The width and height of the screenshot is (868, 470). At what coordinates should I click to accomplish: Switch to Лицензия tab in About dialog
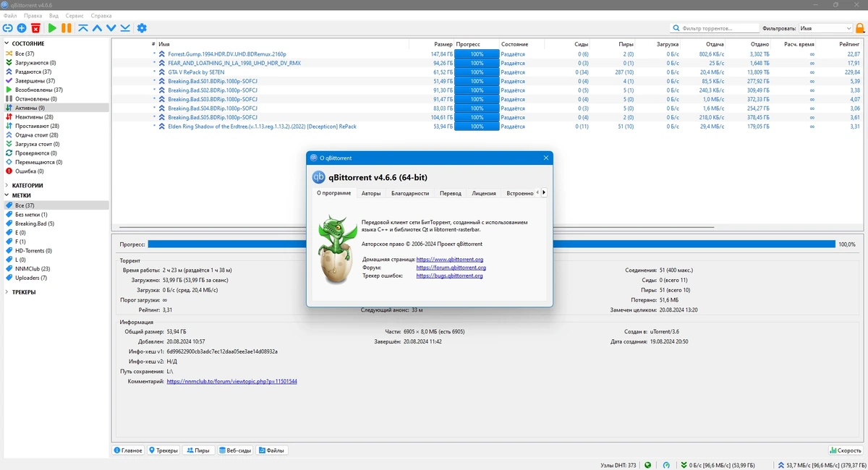(484, 193)
